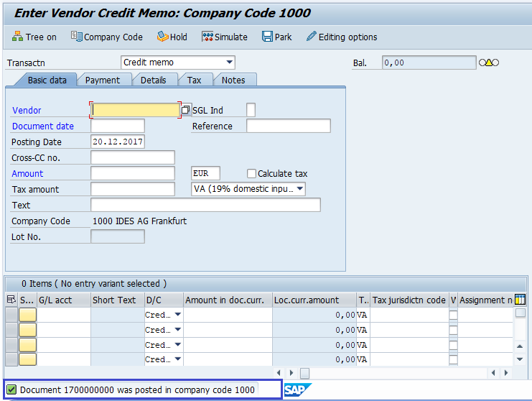Run Simulate from the toolbar
This screenshot has width=532, height=401.
[207, 37]
